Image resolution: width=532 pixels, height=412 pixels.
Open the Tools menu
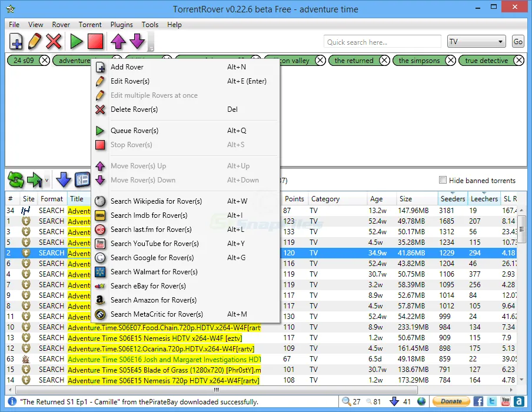point(150,25)
